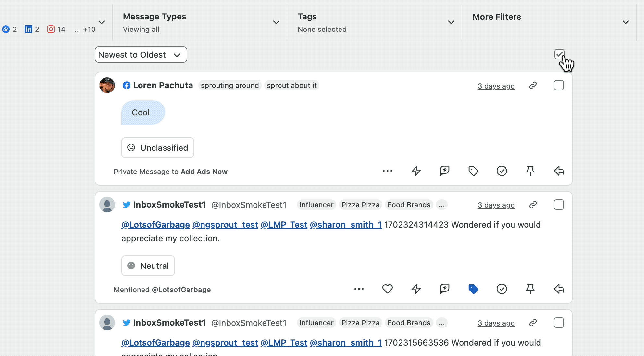Open @LMP_Test mention in tweet 1702324314423
The width and height of the screenshot is (644, 356).
[284, 225]
